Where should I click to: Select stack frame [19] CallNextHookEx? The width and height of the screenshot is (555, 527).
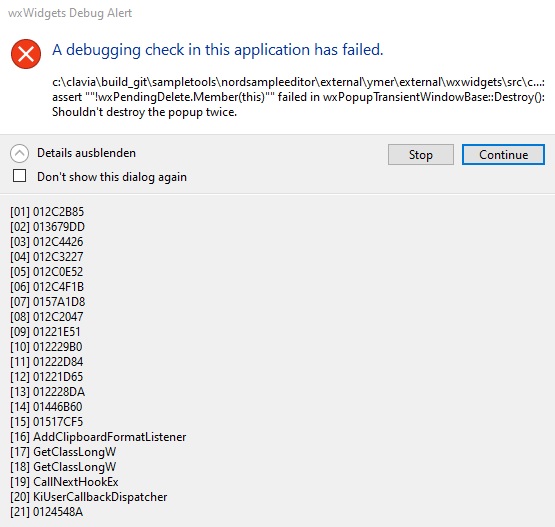tap(64, 482)
